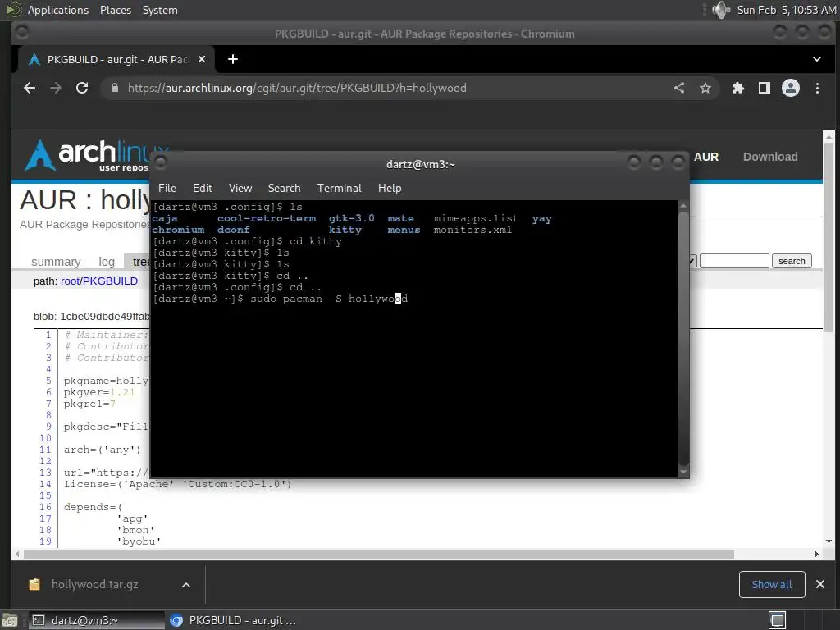This screenshot has width=840, height=630.
Task: Click Chromium's forward navigation arrow
Action: pyautogui.click(x=56, y=88)
